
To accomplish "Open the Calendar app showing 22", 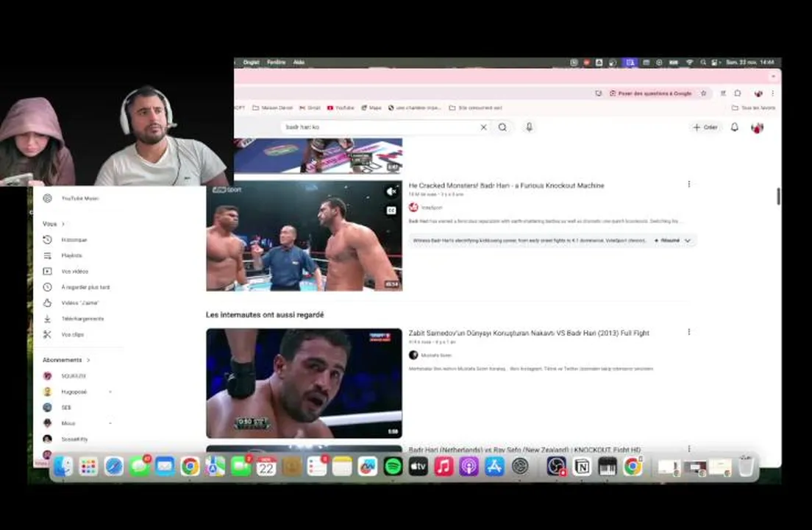I will coord(266,467).
